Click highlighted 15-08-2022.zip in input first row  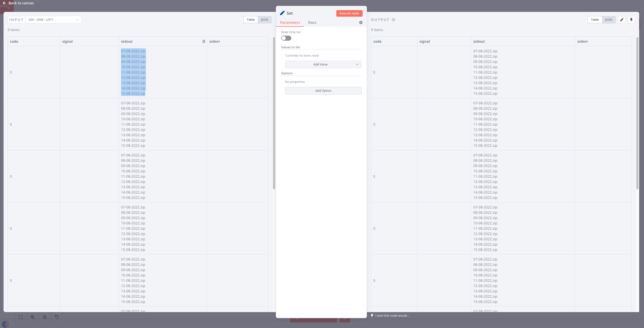[x=133, y=93]
